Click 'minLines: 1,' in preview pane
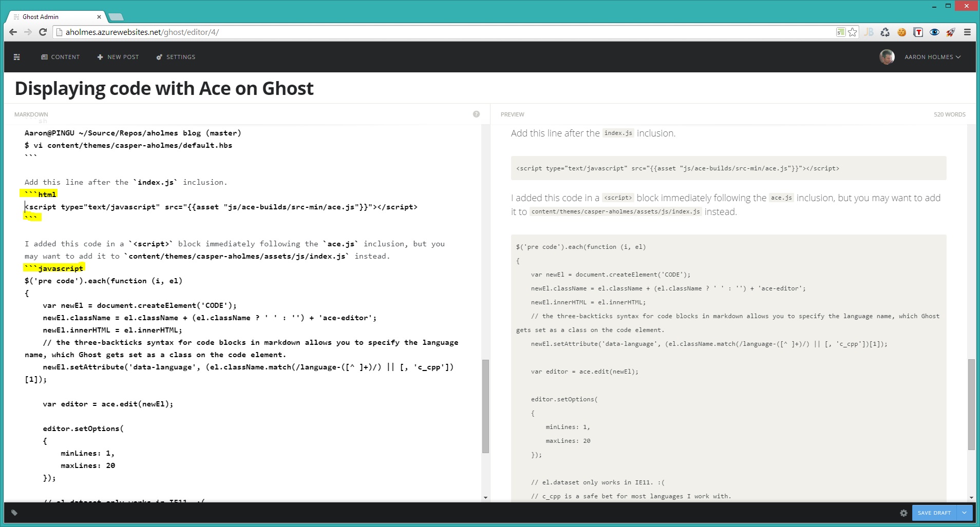 568,427
